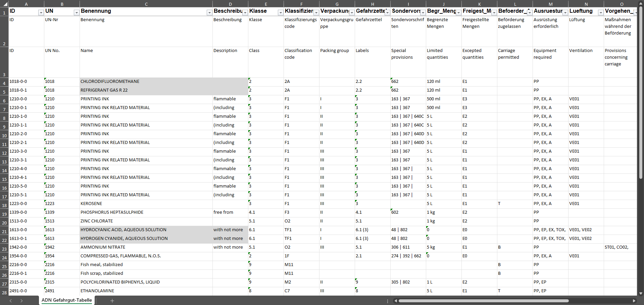Click the Select All corner triangle

click(4, 4)
